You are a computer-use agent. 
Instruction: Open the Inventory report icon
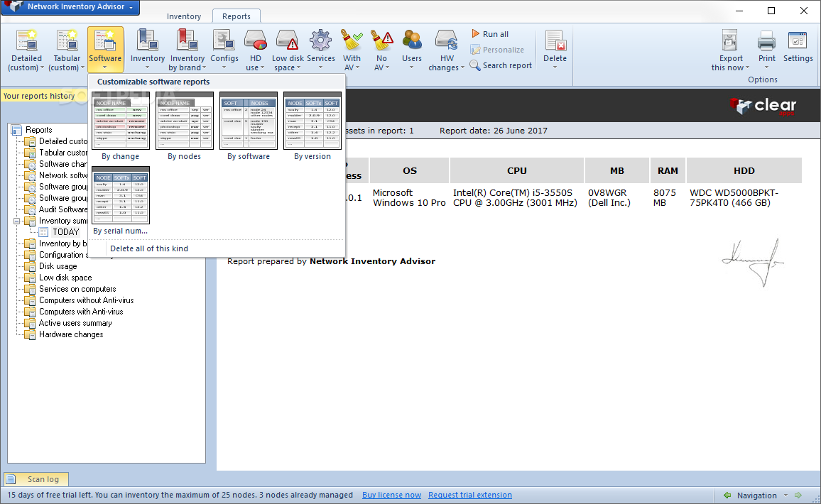pyautogui.click(x=147, y=40)
